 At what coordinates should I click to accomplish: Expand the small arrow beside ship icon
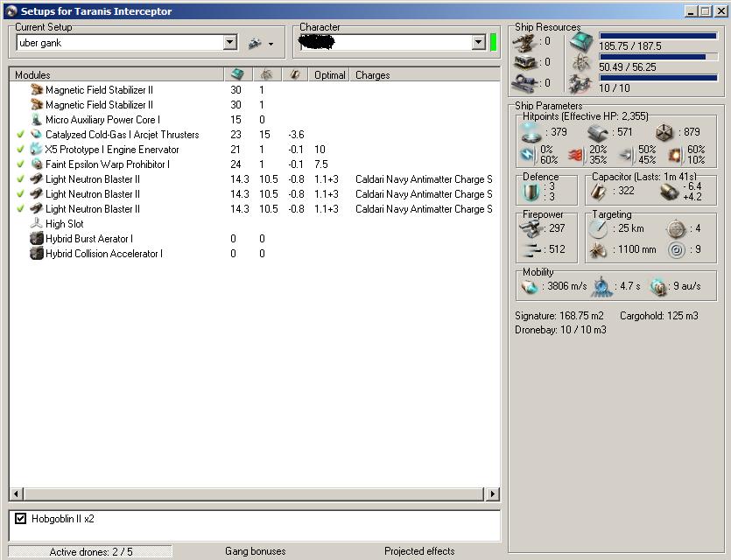tap(271, 45)
